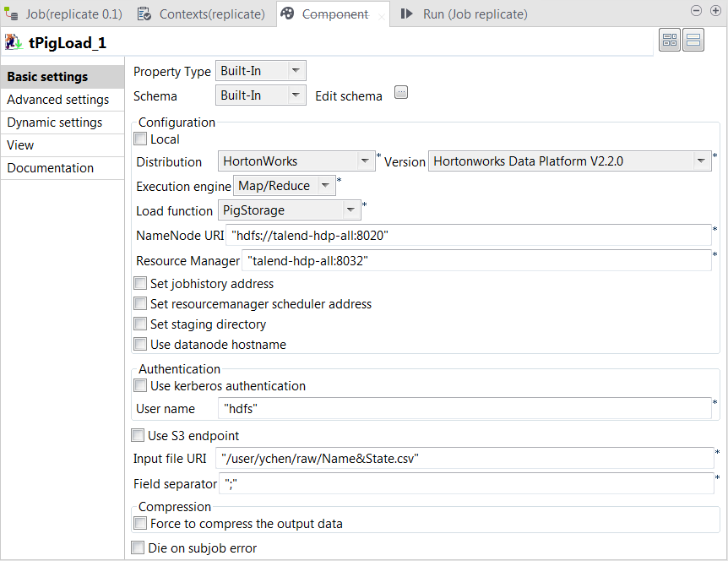Click the Run tab play icon
This screenshot has height=561, width=728.
(x=405, y=14)
